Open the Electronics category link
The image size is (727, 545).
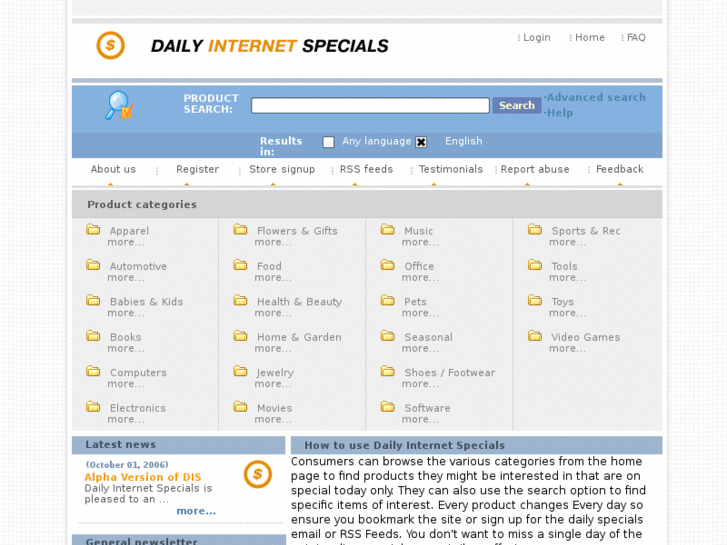[138, 408]
